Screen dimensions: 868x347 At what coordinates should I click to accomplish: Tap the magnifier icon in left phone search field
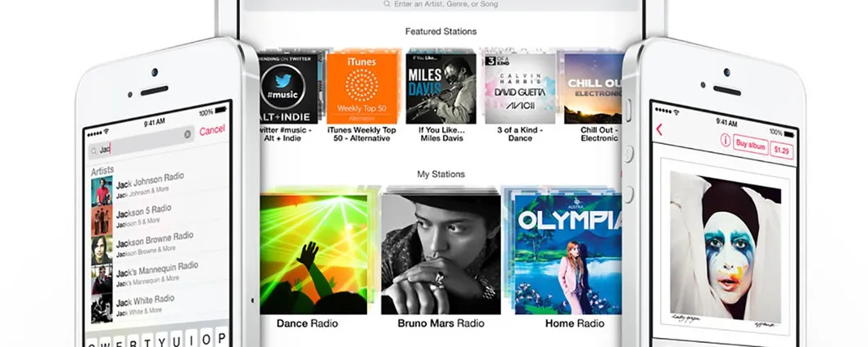click(x=94, y=151)
